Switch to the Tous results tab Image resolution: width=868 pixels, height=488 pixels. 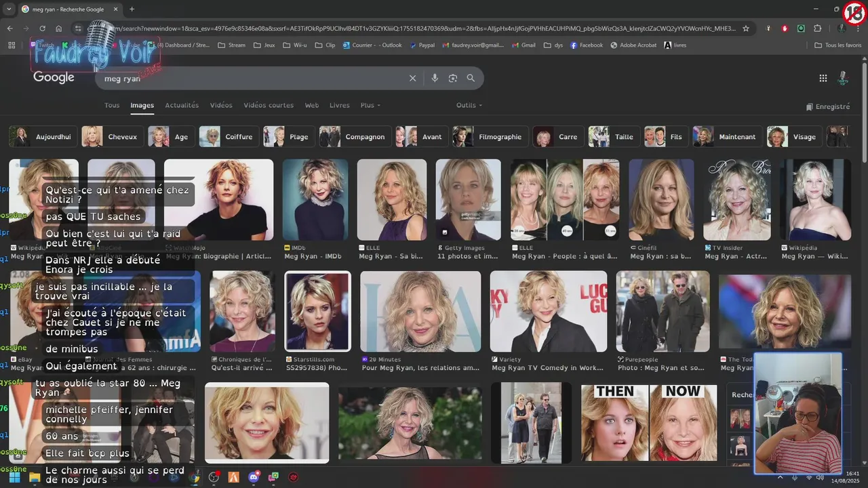tap(112, 105)
